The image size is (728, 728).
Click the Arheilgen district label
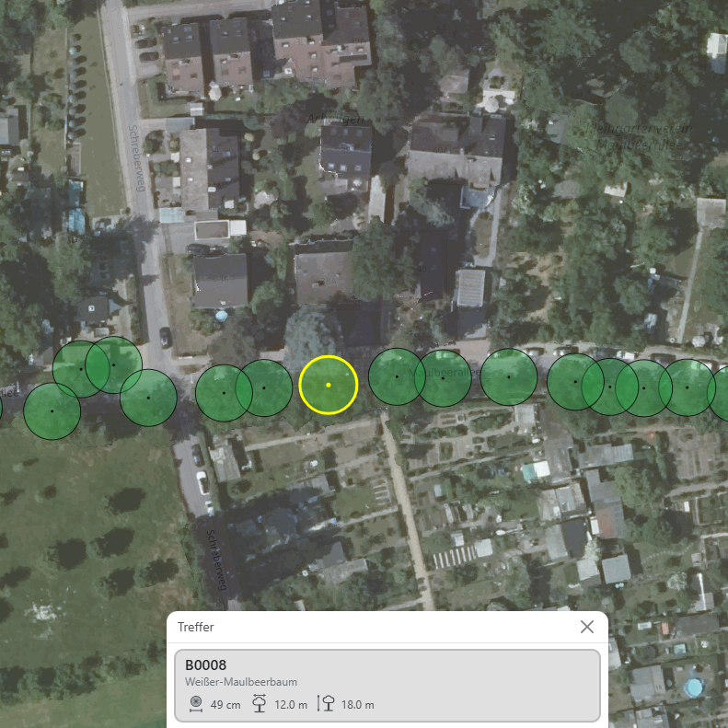[x=335, y=120]
